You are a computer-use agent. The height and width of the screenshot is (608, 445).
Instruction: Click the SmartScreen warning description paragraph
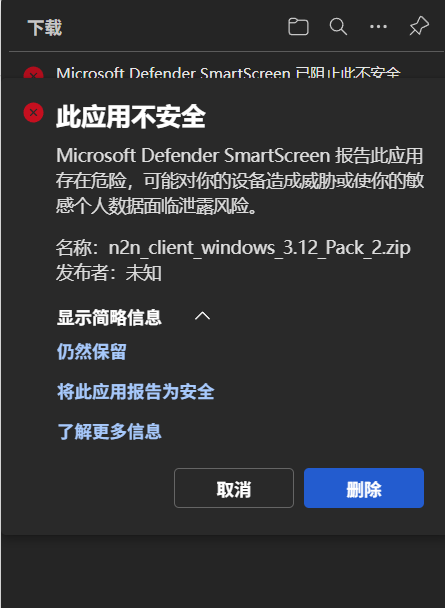click(240, 181)
